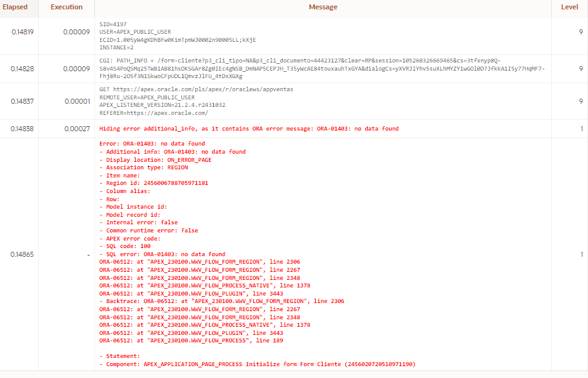
Task: Click the Execution column header
Action: pyautogui.click(x=66, y=7)
